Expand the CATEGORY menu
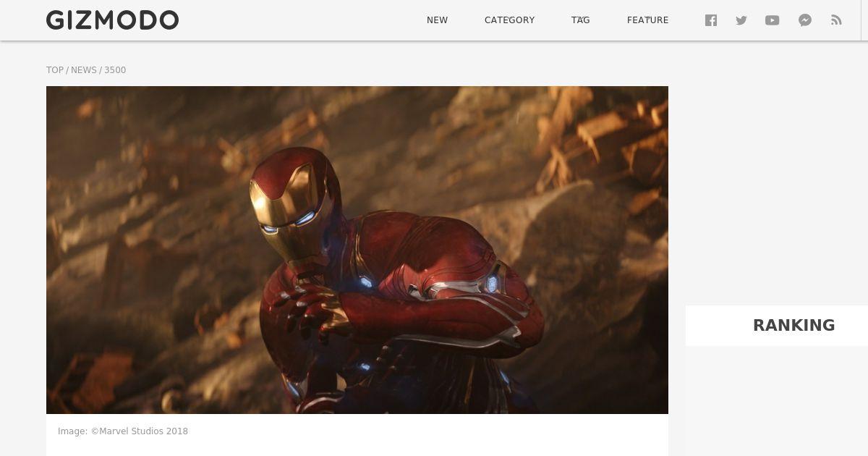 click(510, 20)
